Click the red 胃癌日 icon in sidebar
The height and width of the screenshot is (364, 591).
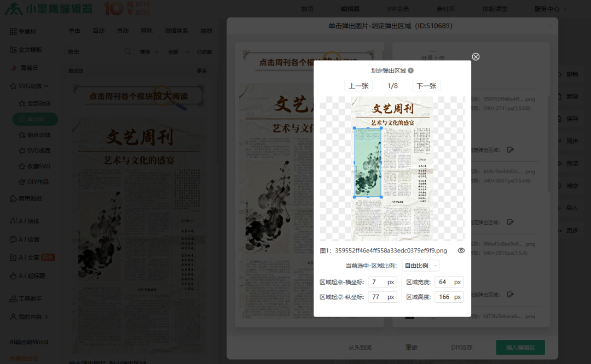click(x=13, y=68)
